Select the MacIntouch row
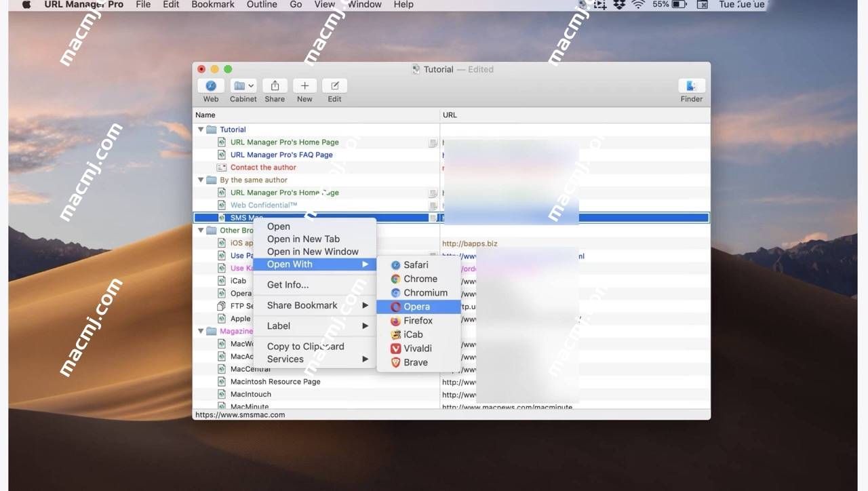The width and height of the screenshot is (868, 491). (451, 394)
